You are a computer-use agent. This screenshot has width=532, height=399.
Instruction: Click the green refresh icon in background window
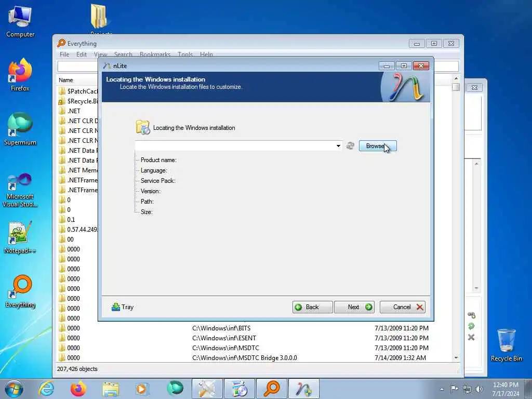(x=471, y=326)
